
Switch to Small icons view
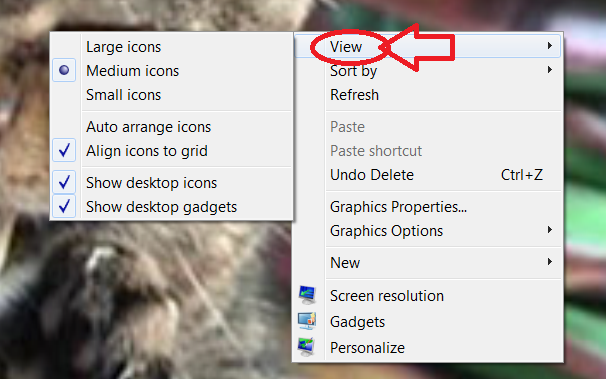pyautogui.click(x=123, y=95)
